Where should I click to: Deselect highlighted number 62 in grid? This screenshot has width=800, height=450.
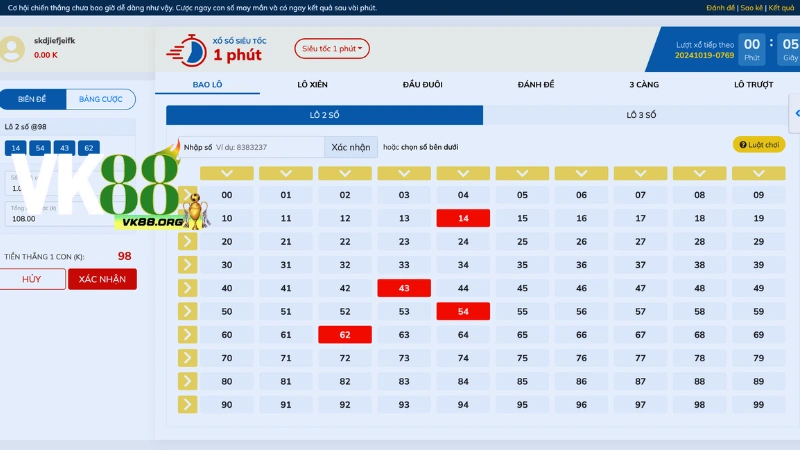tap(345, 334)
